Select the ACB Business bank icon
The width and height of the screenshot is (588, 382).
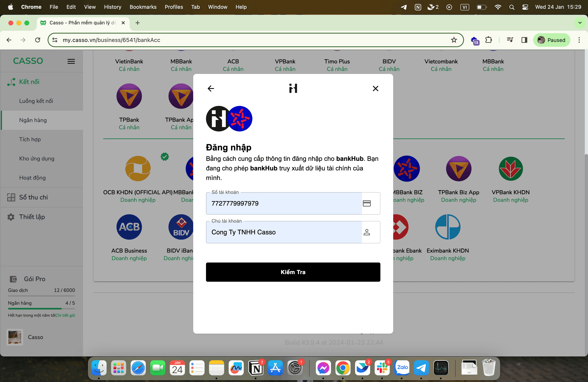(x=129, y=227)
